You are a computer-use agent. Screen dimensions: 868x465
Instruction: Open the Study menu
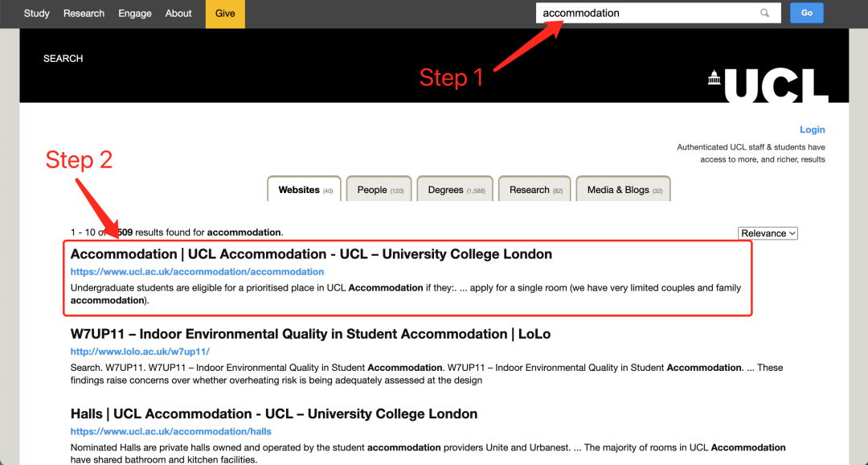tap(36, 14)
